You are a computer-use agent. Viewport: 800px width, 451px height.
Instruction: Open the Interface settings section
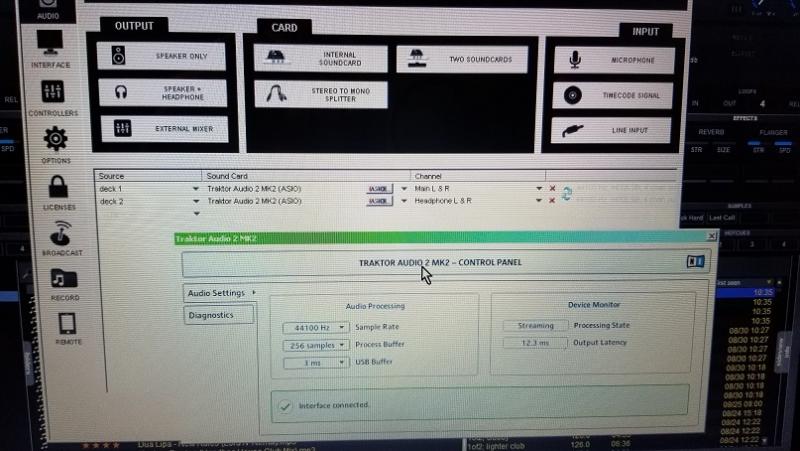[50, 49]
